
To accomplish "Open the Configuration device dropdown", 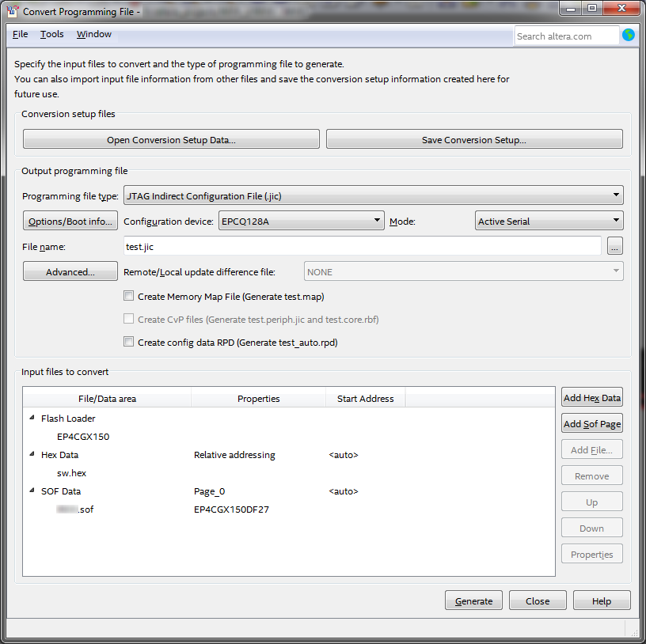I will point(301,221).
